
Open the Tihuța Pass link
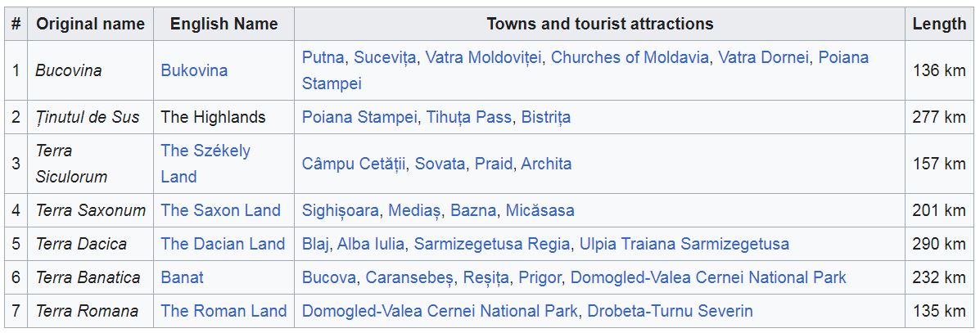pyautogui.click(x=468, y=118)
